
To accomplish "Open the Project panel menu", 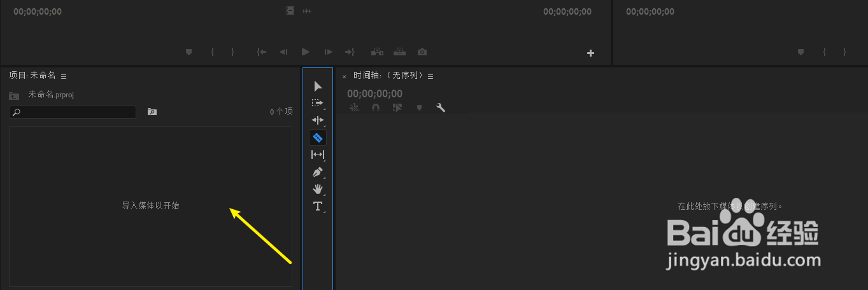I will pos(64,76).
